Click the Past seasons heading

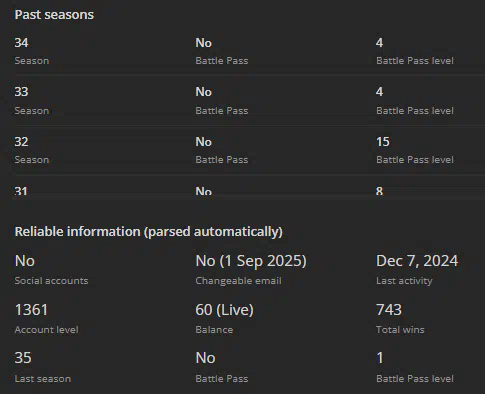[x=54, y=15]
